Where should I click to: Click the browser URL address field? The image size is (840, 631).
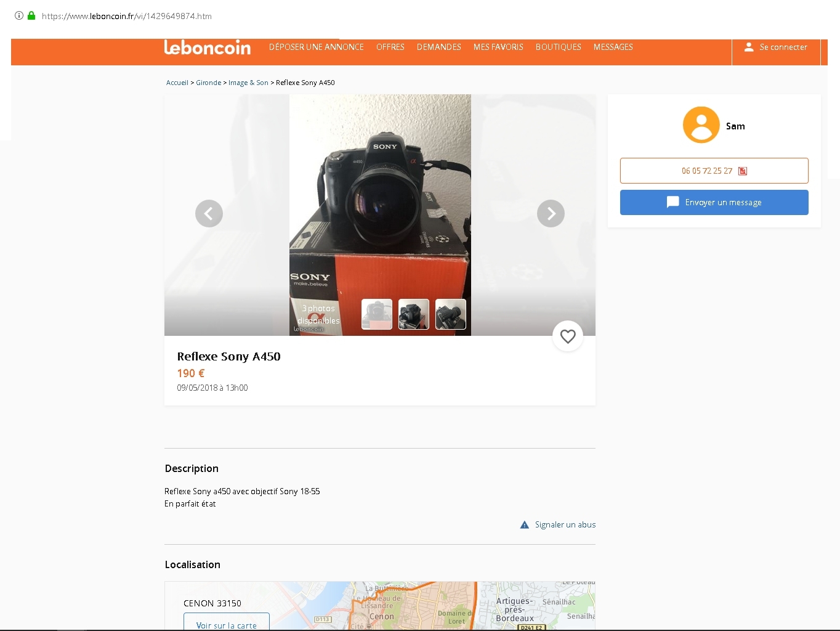127,16
